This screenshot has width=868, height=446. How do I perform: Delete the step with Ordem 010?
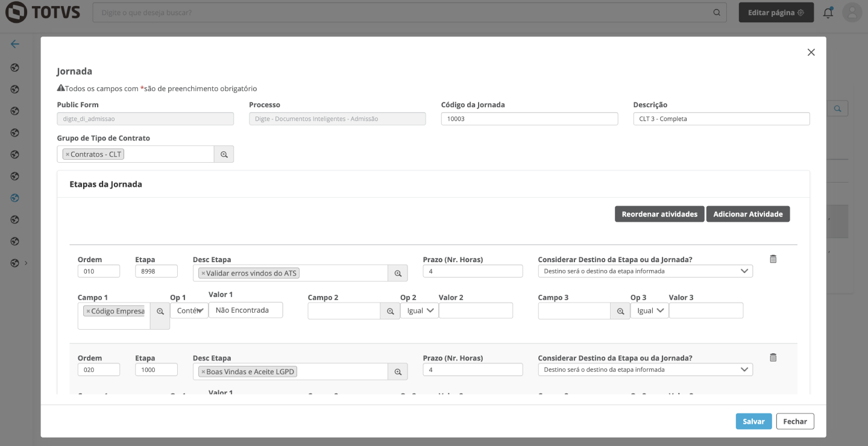point(773,259)
